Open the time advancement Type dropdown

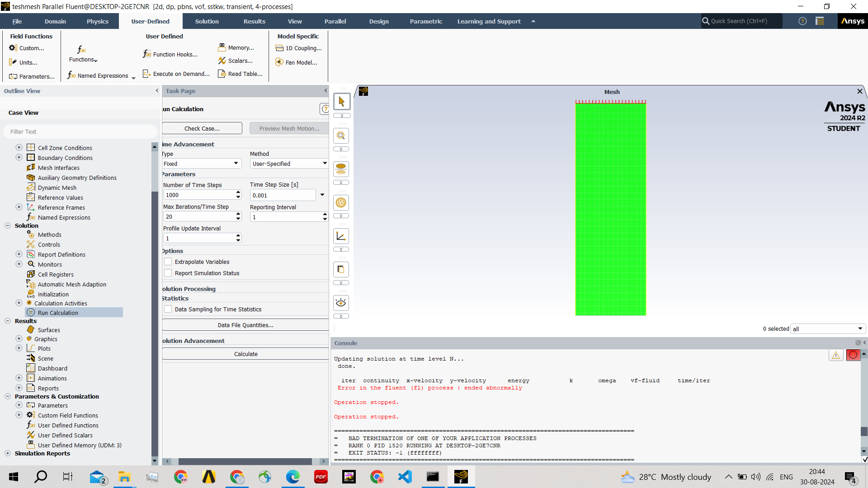tap(202, 164)
